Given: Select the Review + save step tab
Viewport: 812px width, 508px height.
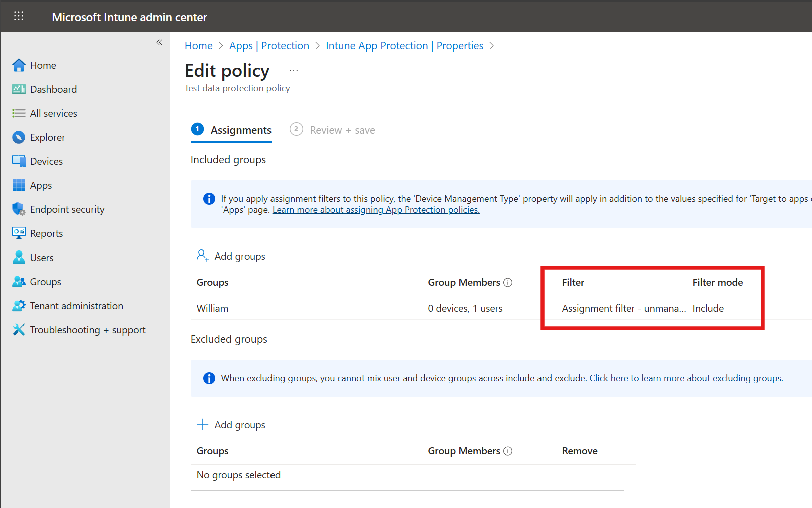Looking at the screenshot, I should tap(332, 130).
